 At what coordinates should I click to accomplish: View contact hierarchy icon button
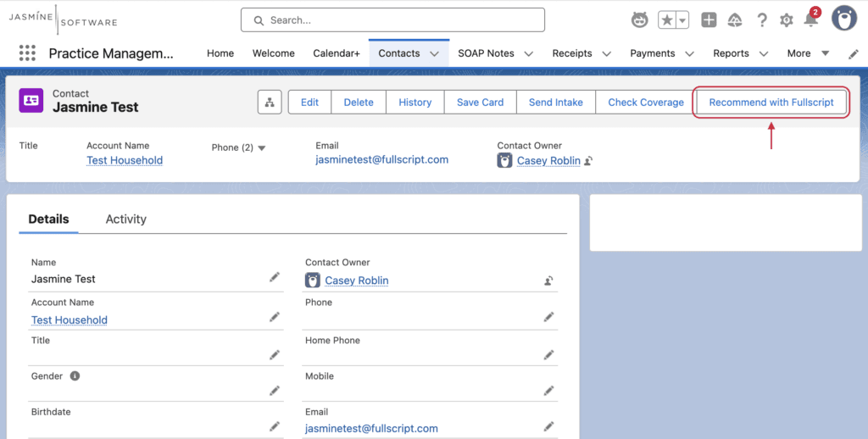click(270, 103)
